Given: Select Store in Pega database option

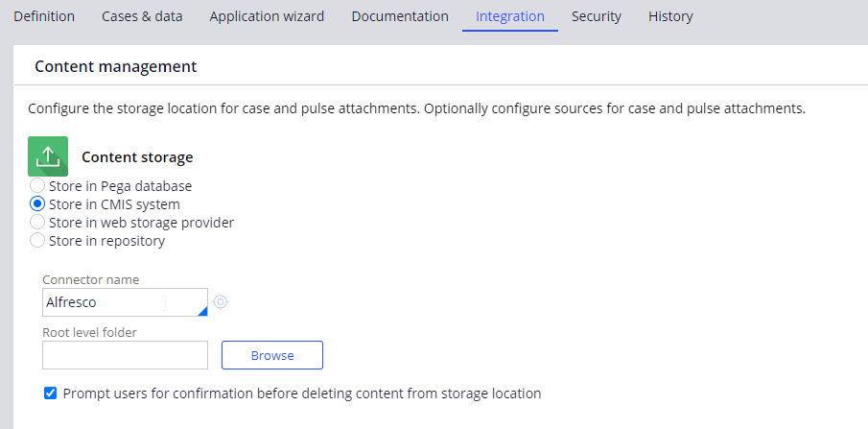Looking at the screenshot, I should [x=37, y=186].
